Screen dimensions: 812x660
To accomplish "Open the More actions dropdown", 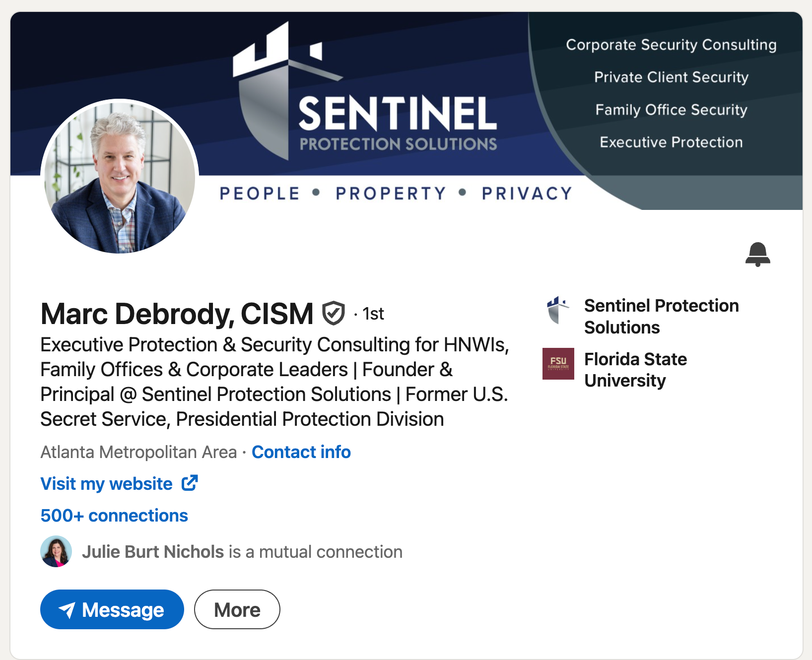I will pyautogui.click(x=237, y=609).
